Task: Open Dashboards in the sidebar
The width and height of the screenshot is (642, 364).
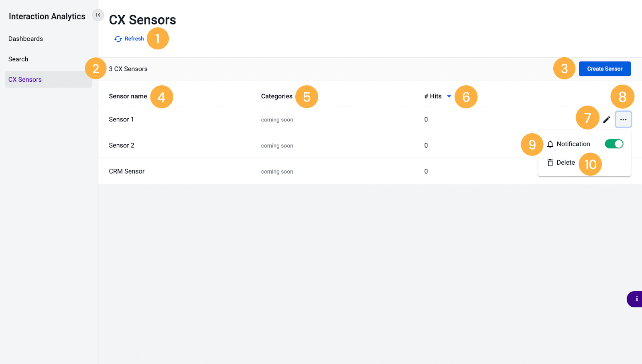Action: [x=26, y=39]
